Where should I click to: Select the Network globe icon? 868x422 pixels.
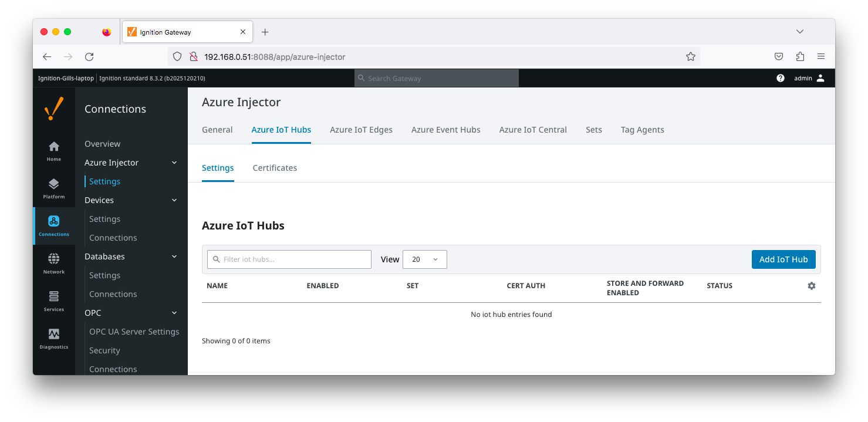coord(53,262)
